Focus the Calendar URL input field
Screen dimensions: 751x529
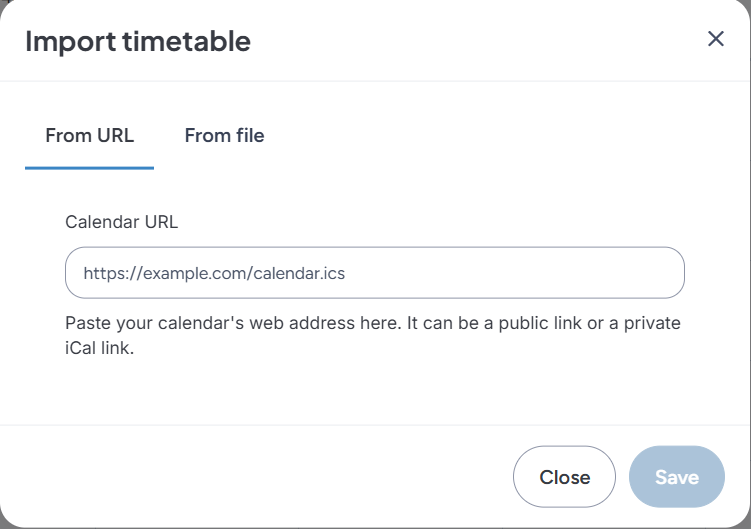374,273
